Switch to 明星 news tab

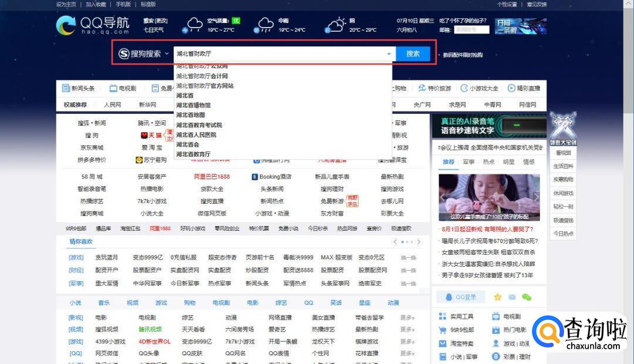click(x=508, y=162)
